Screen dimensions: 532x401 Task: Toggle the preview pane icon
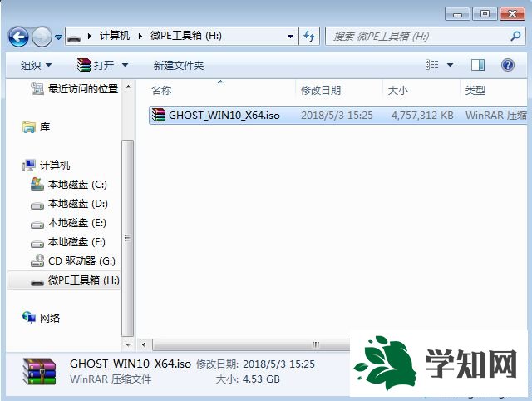coord(478,65)
